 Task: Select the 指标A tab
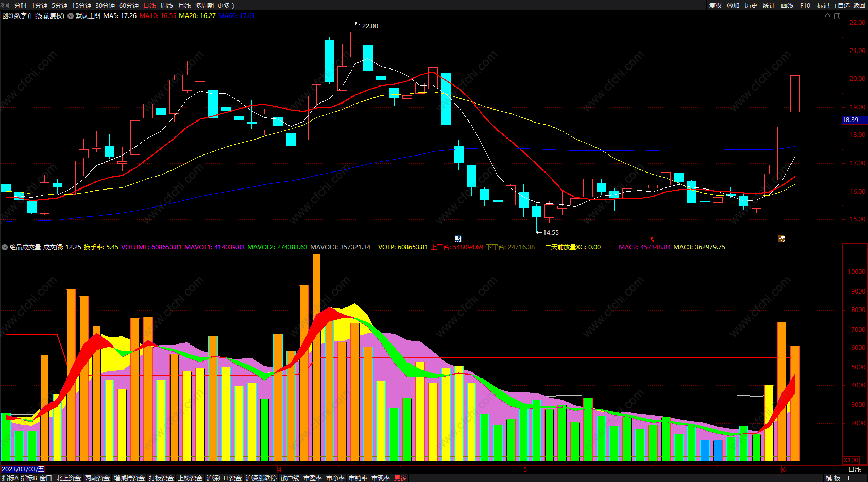click(10, 478)
